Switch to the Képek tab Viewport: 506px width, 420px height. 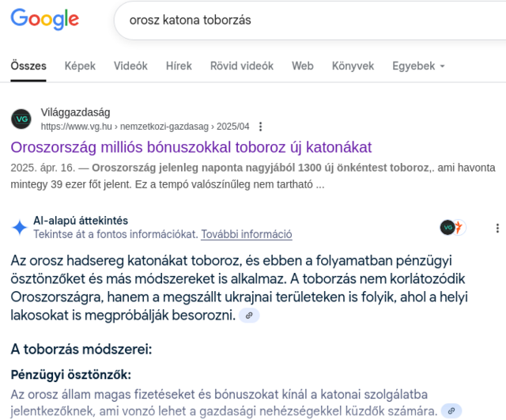[x=80, y=66]
